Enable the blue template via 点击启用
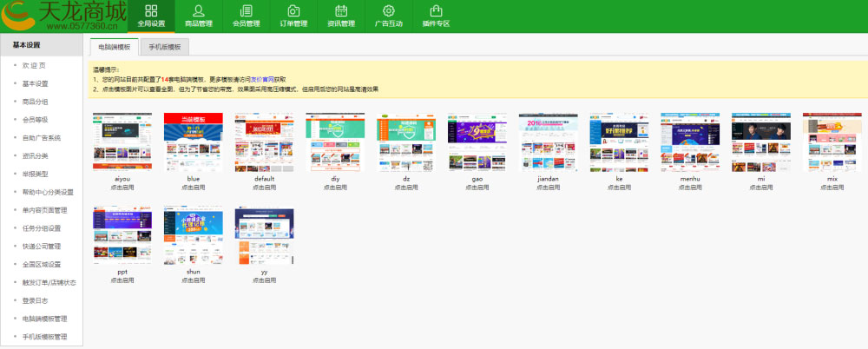This screenshot has height=349, width=868. pyautogui.click(x=193, y=187)
